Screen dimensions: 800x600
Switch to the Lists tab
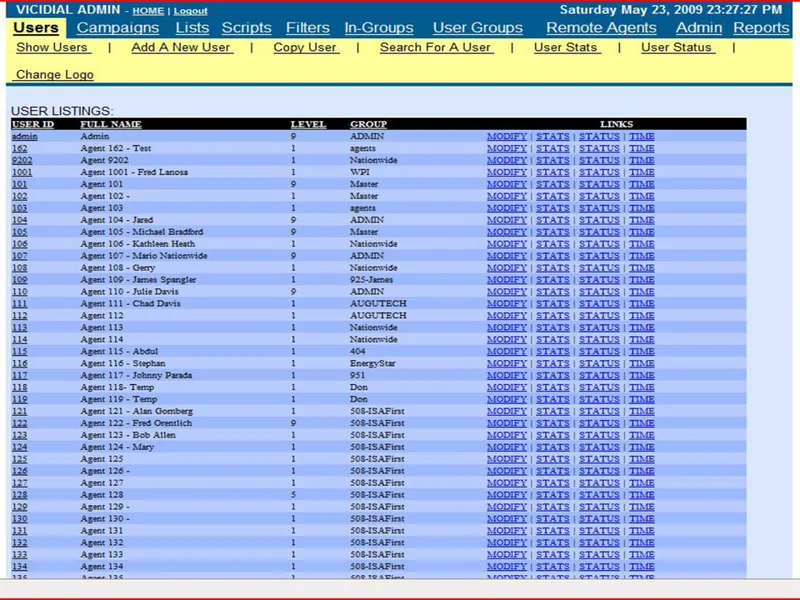click(192, 28)
